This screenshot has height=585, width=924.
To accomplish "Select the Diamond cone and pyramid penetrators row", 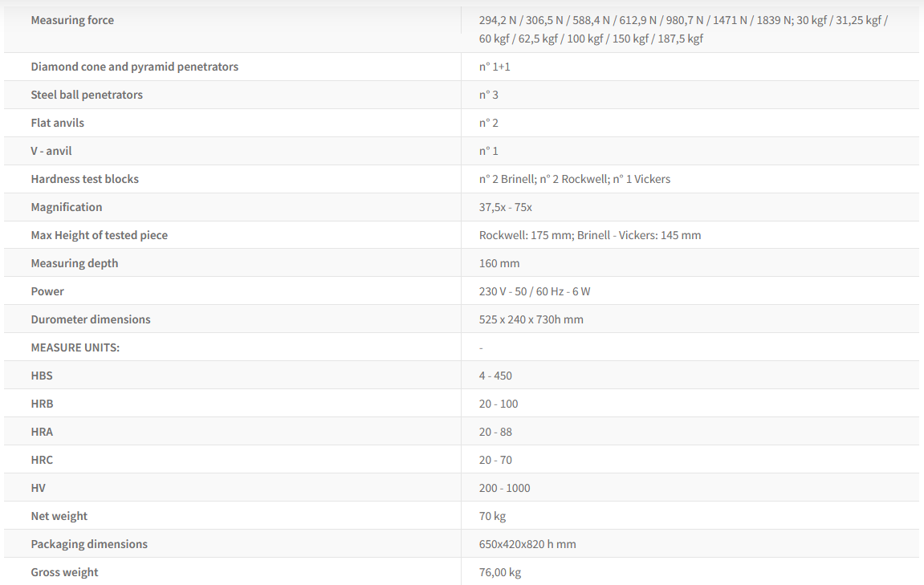I will point(134,67).
